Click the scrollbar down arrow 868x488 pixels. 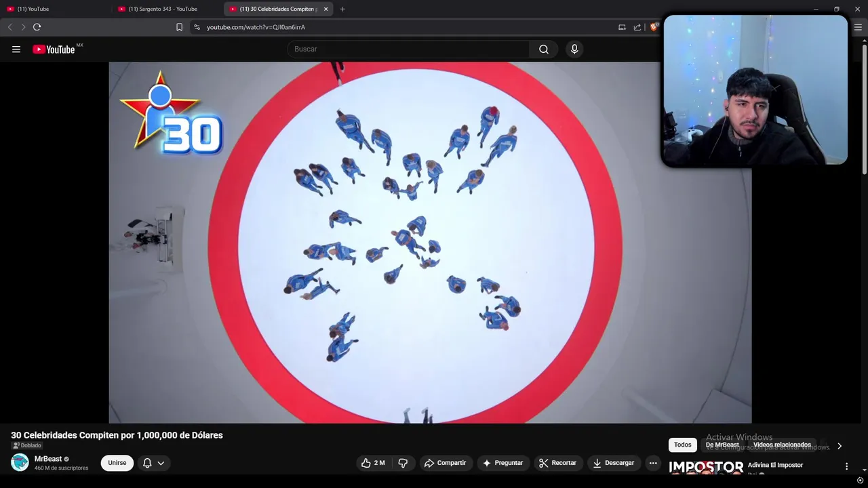(864, 470)
